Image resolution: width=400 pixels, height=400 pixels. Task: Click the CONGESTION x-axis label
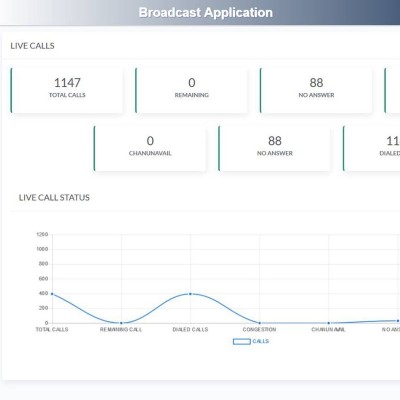tap(259, 329)
